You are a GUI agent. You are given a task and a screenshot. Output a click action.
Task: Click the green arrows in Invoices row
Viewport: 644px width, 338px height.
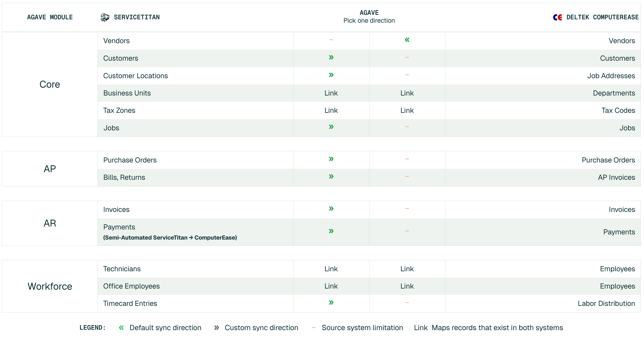(331, 209)
